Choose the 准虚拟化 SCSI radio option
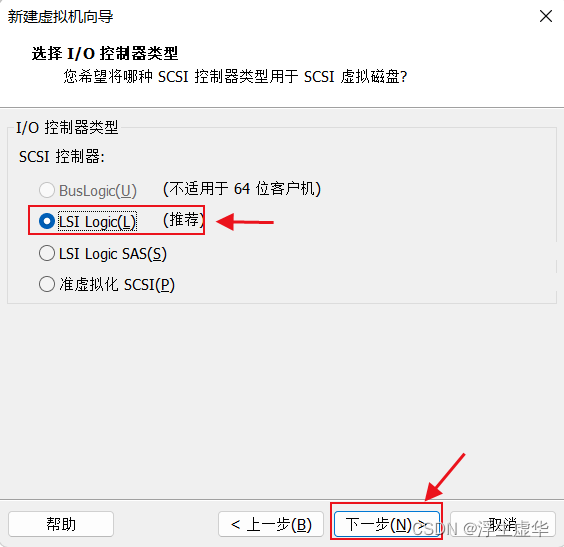 47,284
